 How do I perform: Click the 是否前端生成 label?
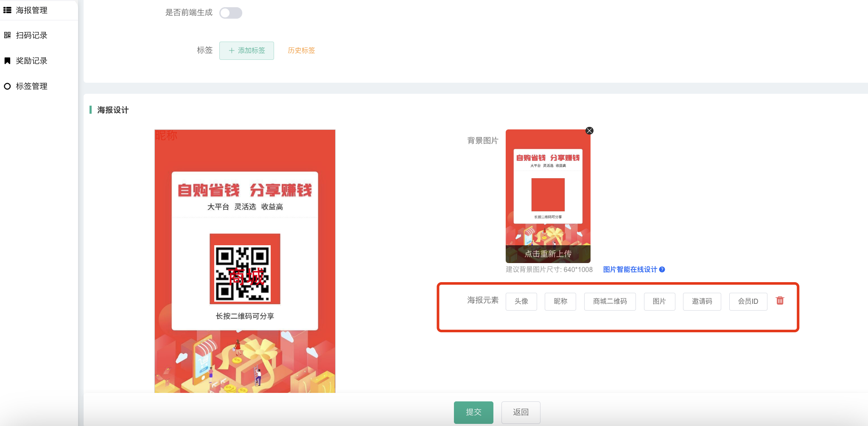pos(189,13)
